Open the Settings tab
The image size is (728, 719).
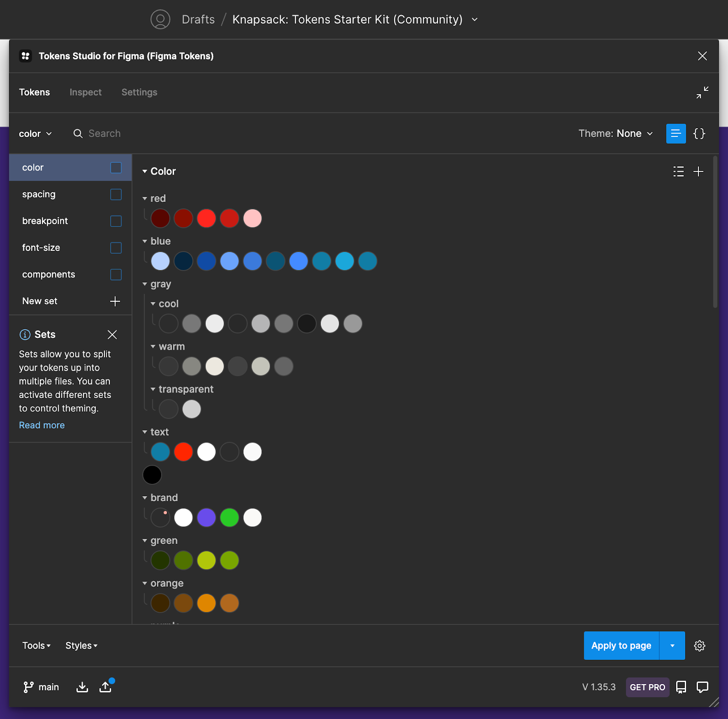[139, 92]
